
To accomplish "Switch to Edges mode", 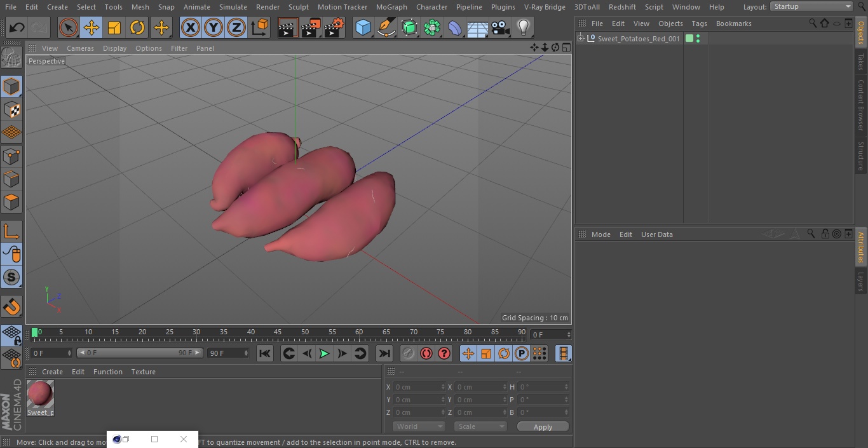I will pos(11,179).
